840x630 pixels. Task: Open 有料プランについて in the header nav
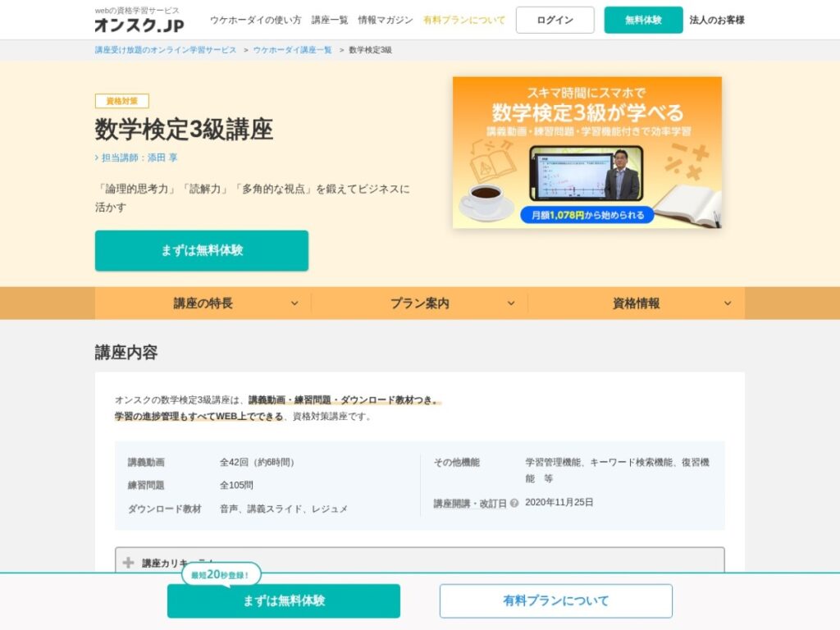(464, 20)
